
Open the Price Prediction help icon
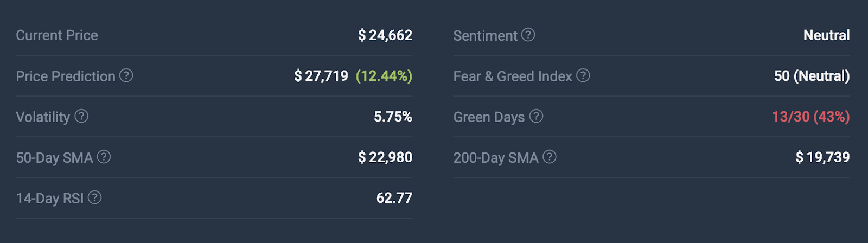tap(126, 75)
